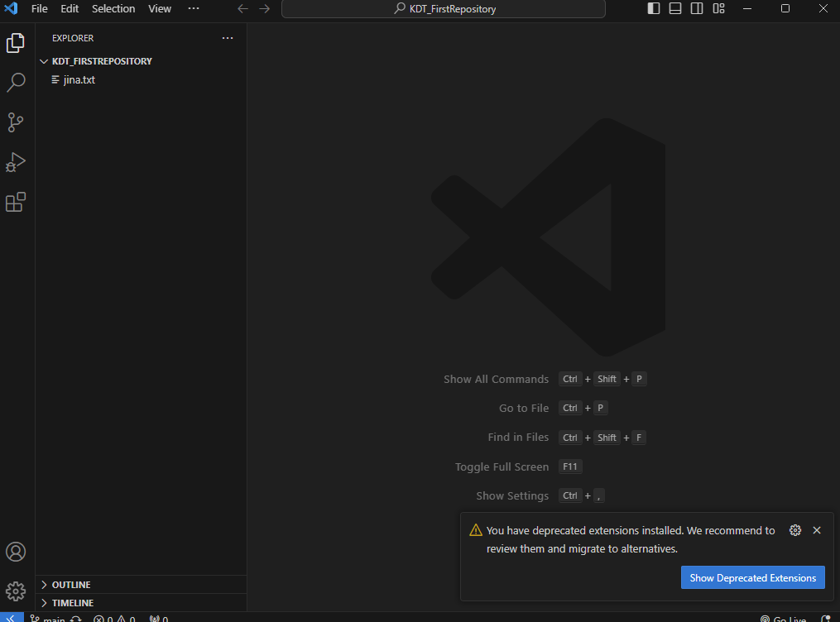Click the deprecated extensions warning message text
840x622 pixels.
[631, 539]
